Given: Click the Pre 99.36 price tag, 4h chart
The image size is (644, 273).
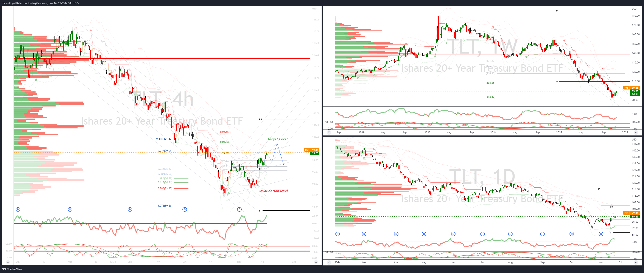Looking at the screenshot, I should (x=312, y=150).
